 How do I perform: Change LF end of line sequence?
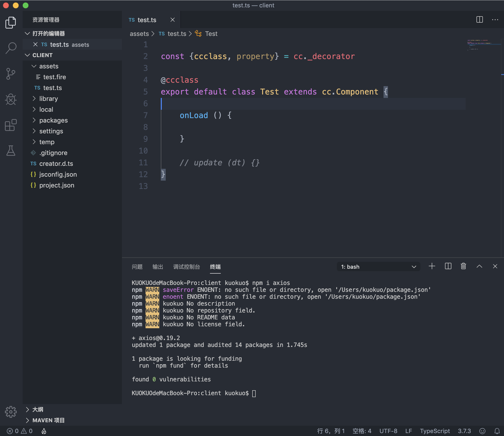409,431
